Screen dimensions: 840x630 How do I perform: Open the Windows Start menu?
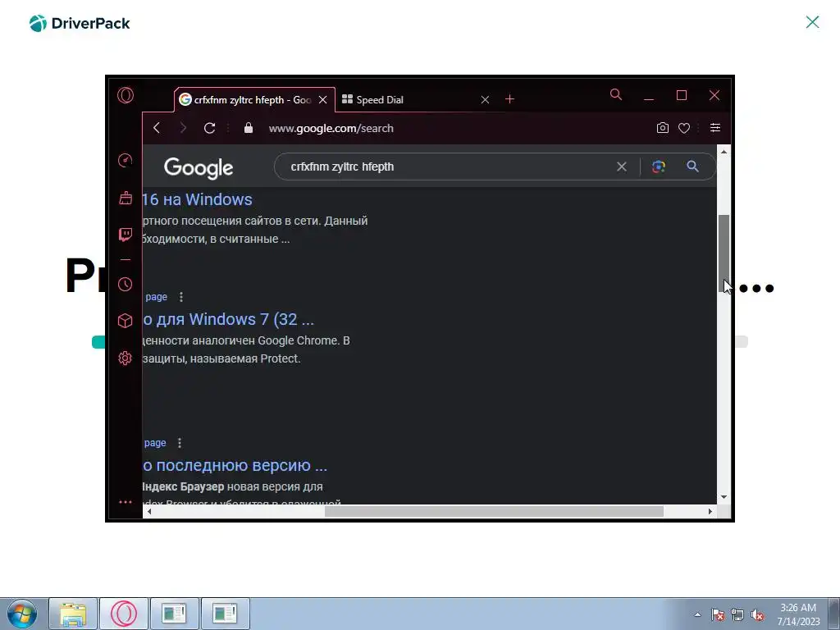pos(22,614)
